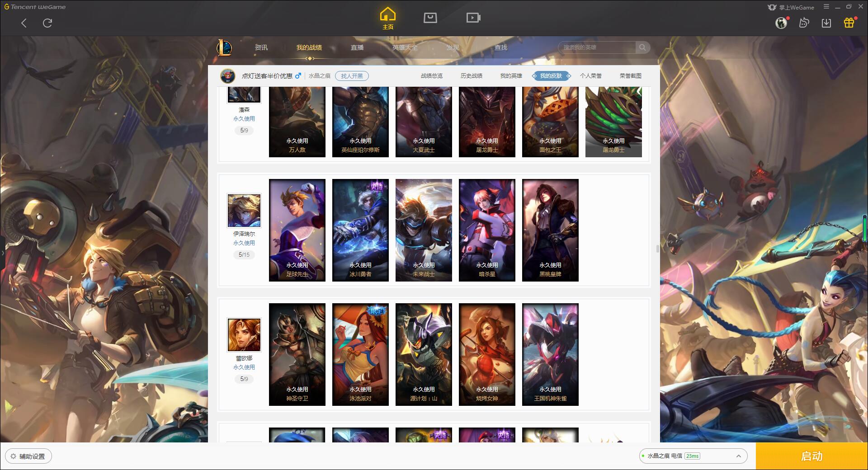Open the download manager icon
Image resolution: width=868 pixels, height=470 pixels.
(826, 23)
